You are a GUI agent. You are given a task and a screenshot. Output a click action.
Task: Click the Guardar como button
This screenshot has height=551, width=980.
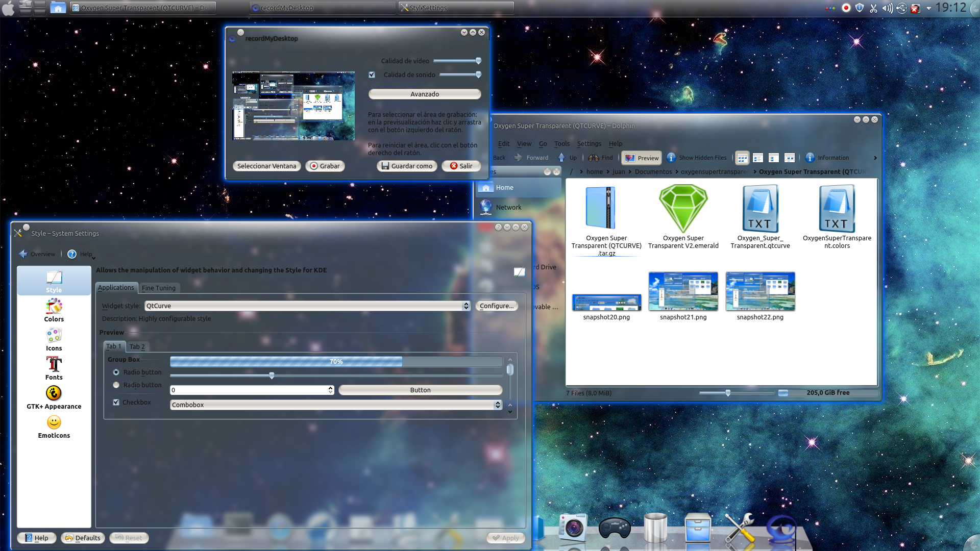[x=407, y=166]
